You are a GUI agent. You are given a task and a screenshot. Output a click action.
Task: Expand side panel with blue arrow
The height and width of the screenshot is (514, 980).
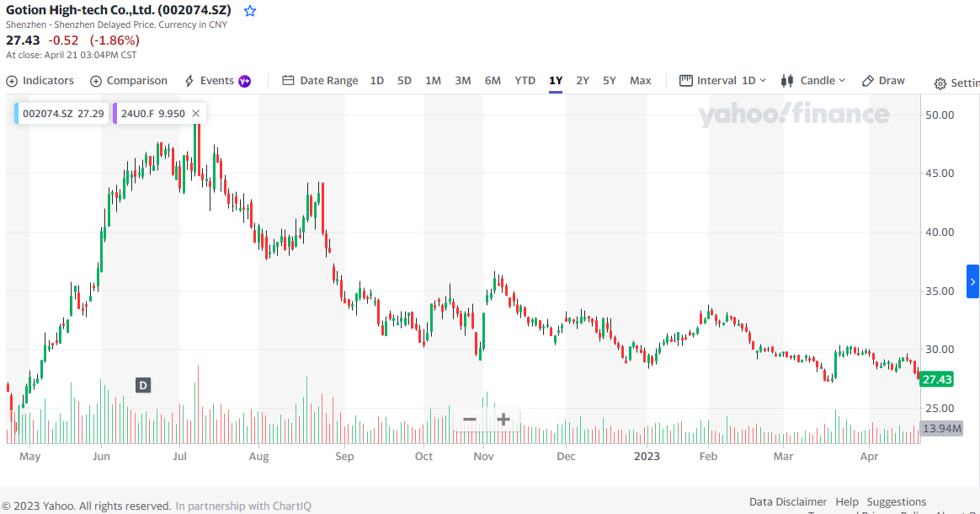click(x=972, y=282)
